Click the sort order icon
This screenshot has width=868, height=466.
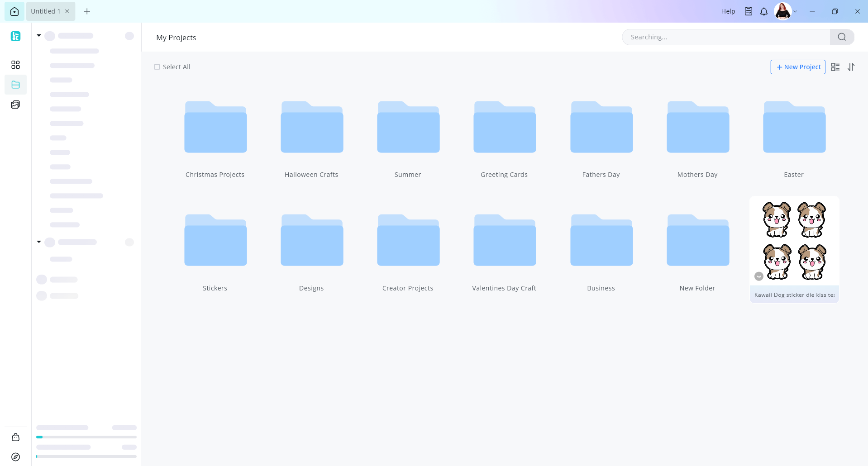tap(851, 67)
